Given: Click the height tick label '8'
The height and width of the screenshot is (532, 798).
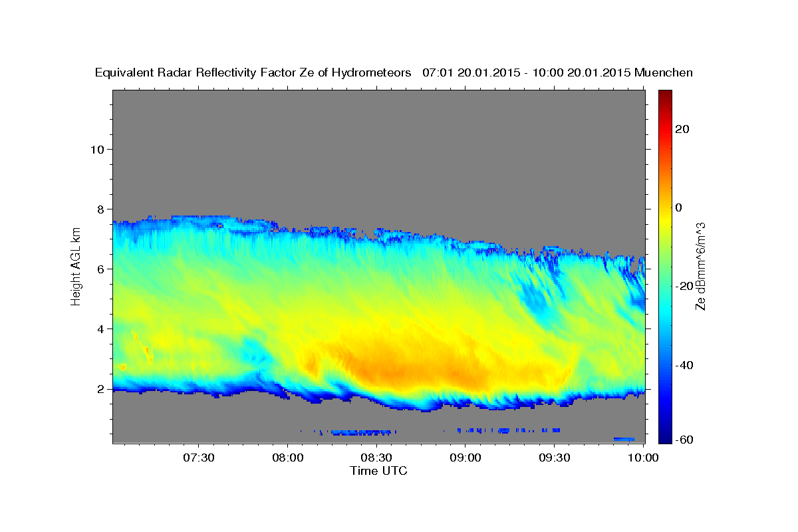Looking at the screenshot, I should coord(100,209).
